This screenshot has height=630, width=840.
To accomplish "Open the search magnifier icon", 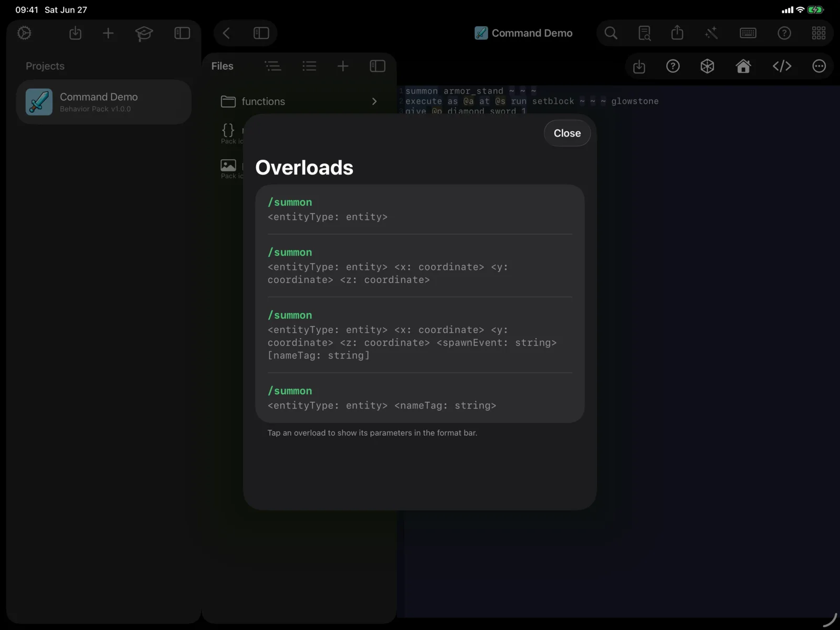I will (x=611, y=33).
